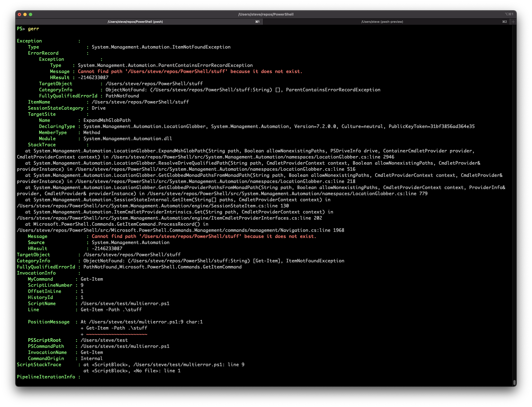Screen dimensions: 532x407
Task: Click the 'ScriptLineNumber' label
Action: pos(50,285)
